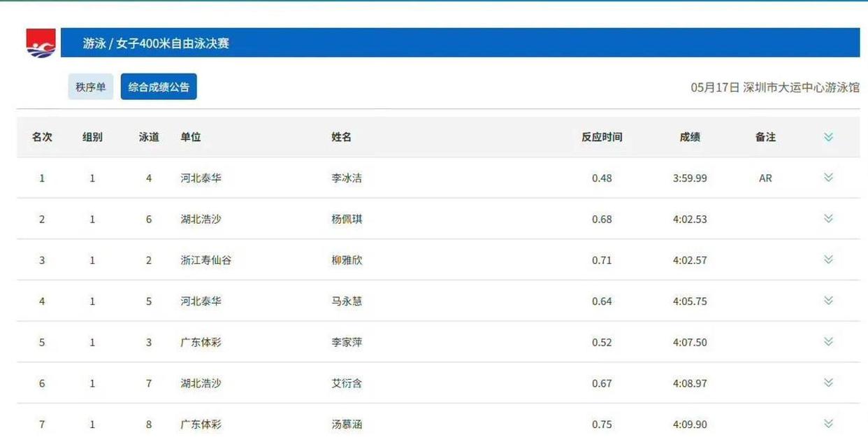Open the 秩序单 tab

coord(91,87)
